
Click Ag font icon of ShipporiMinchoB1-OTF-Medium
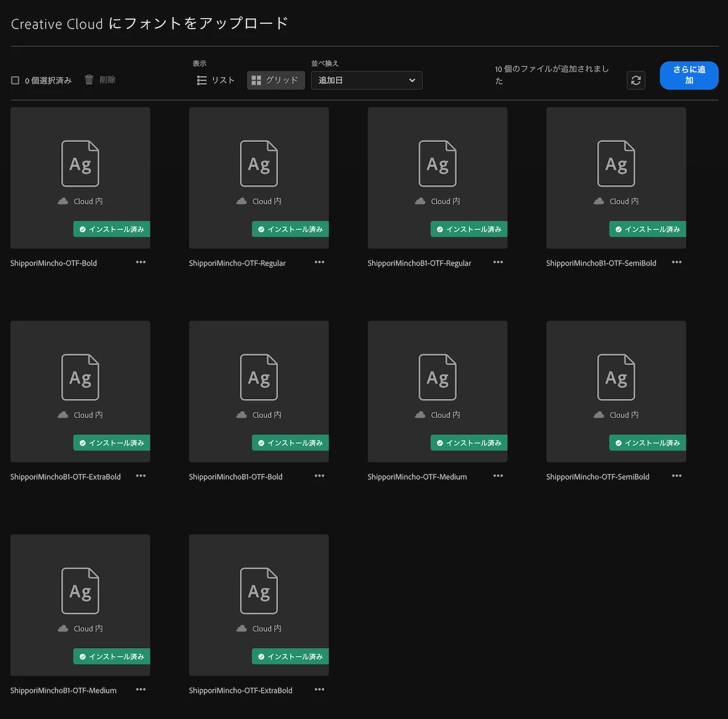point(80,591)
